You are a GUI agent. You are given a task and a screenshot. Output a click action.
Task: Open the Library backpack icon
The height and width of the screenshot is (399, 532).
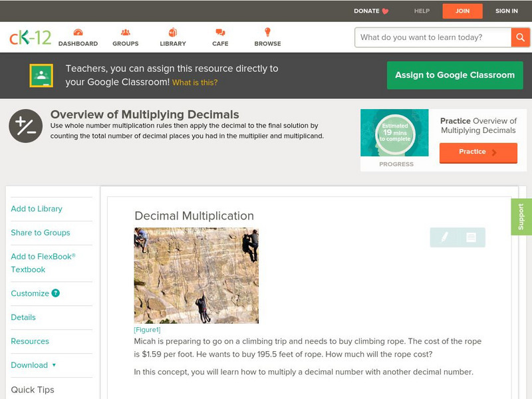point(173,32)
